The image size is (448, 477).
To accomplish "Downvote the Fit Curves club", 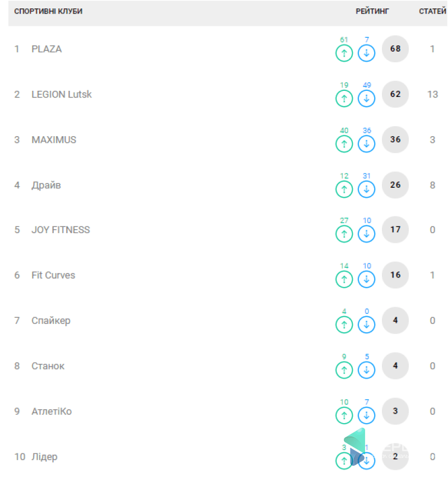I will pyautogui.click(x=366, y=279).
